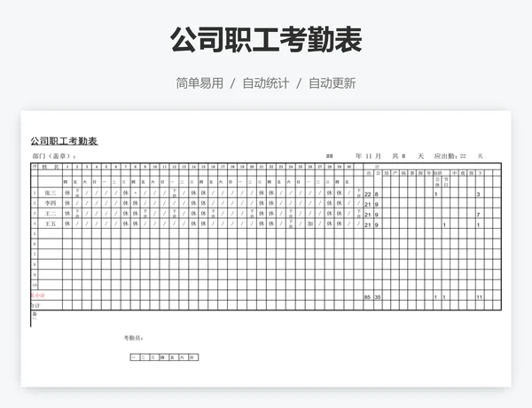The height and width of the screenshot is (408, 532).
Task: Click the 加 overtime cell in 王五 row
Action: coord(310,224)
